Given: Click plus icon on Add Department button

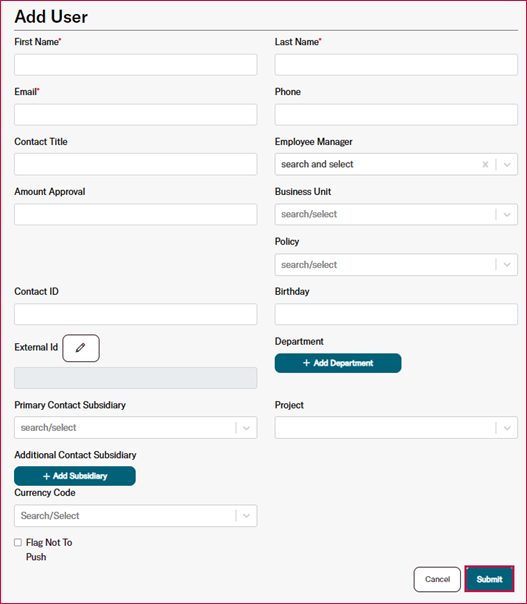Looking at the screenshot, I should 306,363.
